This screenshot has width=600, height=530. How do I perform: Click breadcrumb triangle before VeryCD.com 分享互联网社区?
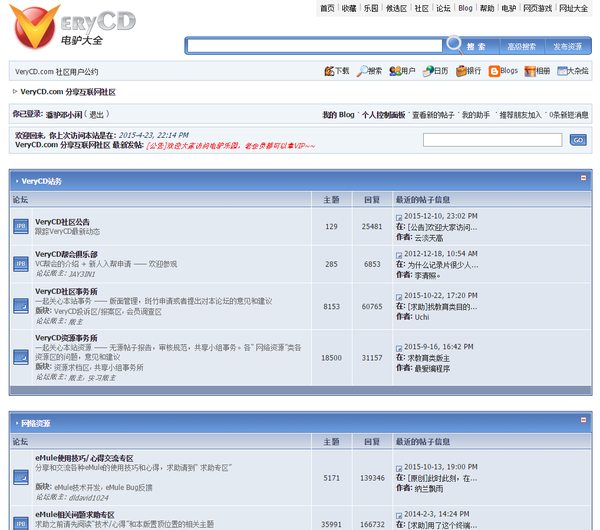[15, 91]
